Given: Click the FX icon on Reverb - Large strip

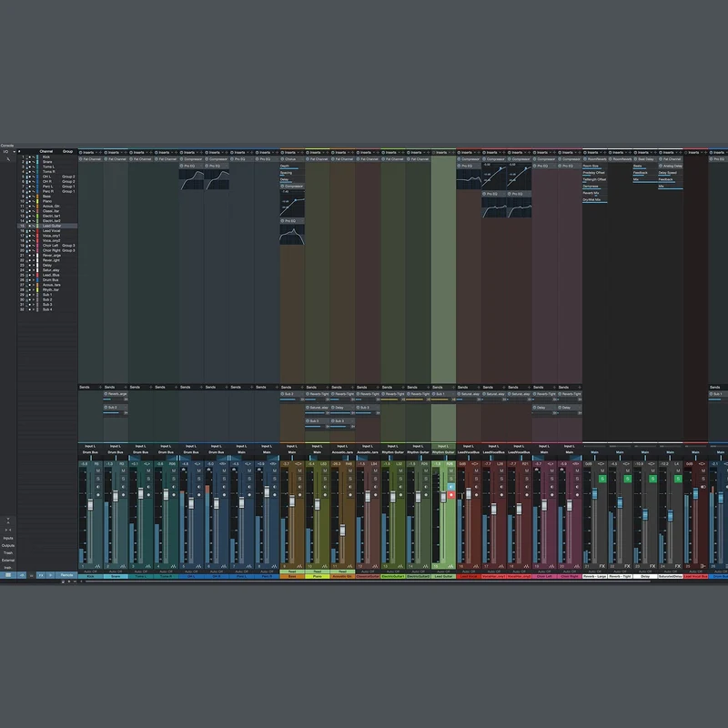Looking at the screenshot, I should point(602,566).
